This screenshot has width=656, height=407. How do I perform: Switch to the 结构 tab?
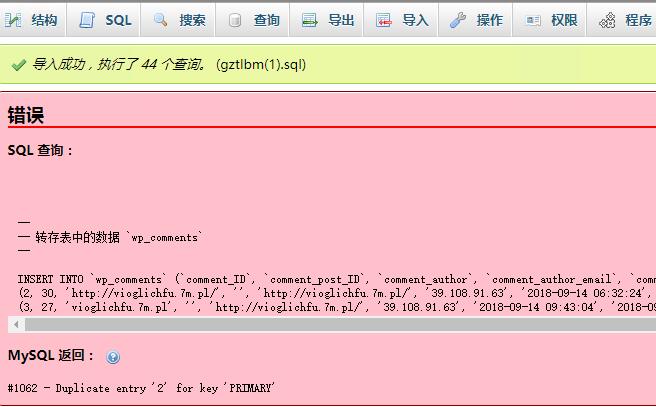coord(43,20)
